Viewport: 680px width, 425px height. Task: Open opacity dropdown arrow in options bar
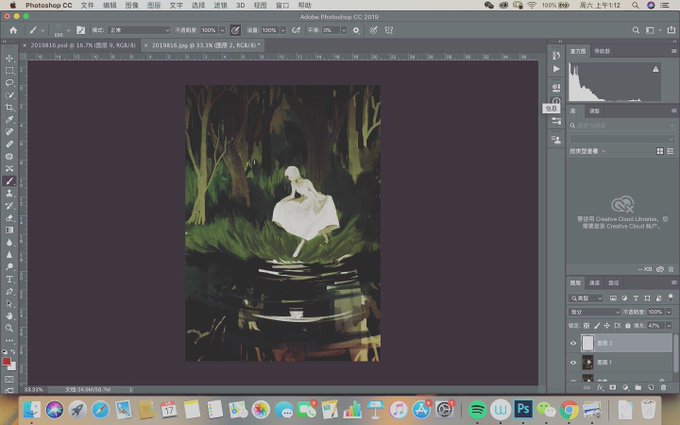pyautogui.click(x=222, y=30)
